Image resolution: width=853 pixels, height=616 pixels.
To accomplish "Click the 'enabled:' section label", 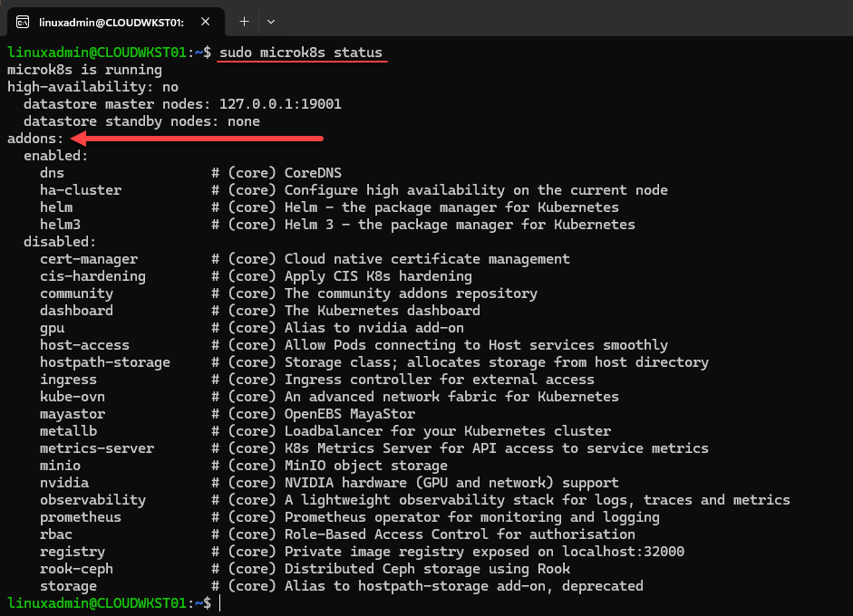I will tap(56, 156).
